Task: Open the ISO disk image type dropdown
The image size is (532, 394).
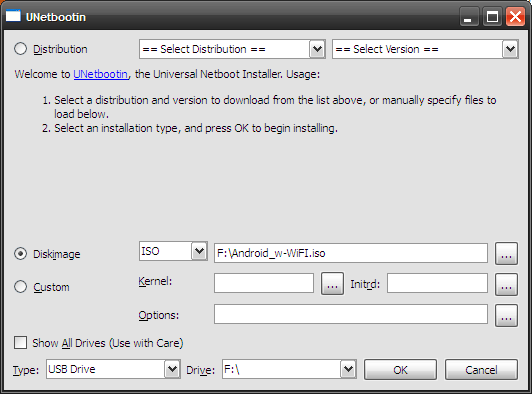Action: tap(173, 251)
